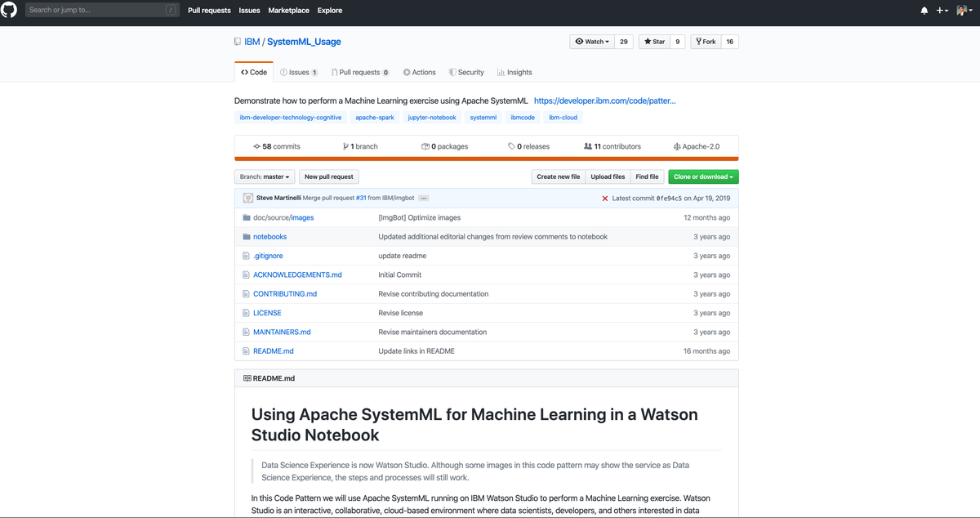Image resolution: width=980 pixels, height=518 pixels.
Task: Open the IBM organization link
Action: click(x=252, y=42)
